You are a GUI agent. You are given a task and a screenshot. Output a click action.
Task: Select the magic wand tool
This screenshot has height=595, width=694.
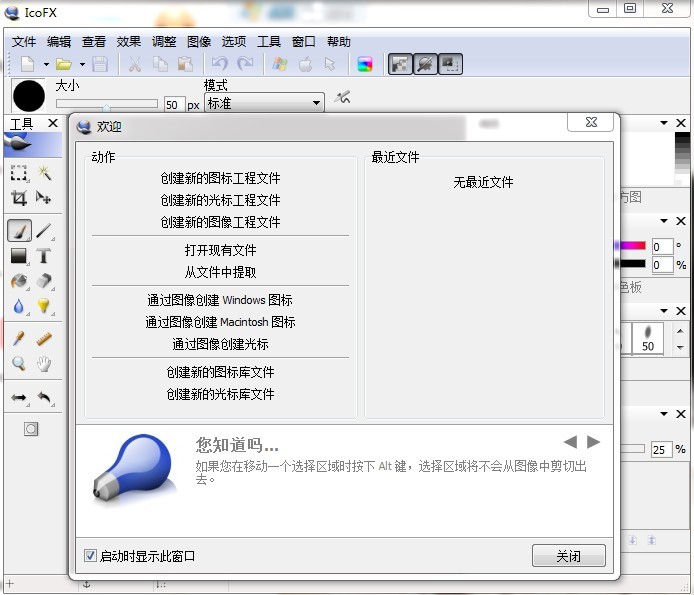(44, 173)
